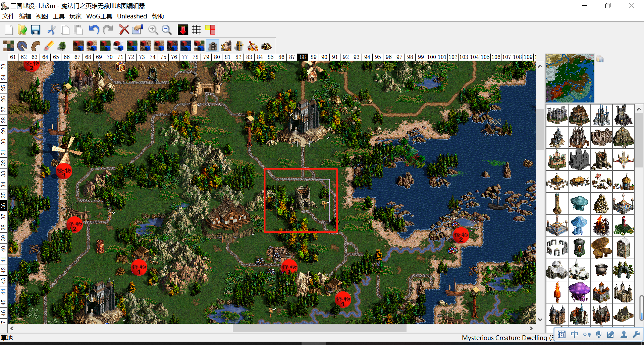Viewport: 644px width, 345px height.
Task: Show snow terrain objects palette
Action: point(119,46)
